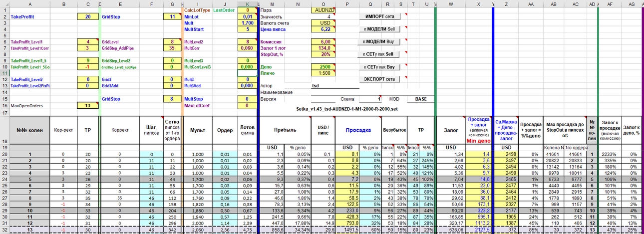Select the CalcLotType value cell
This screenshot has width=644, height=234.
click(x=247, y=10)
